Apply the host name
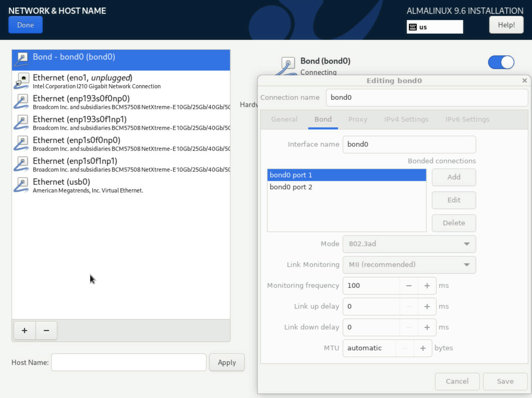532x398 pixels. click(227, 362)
